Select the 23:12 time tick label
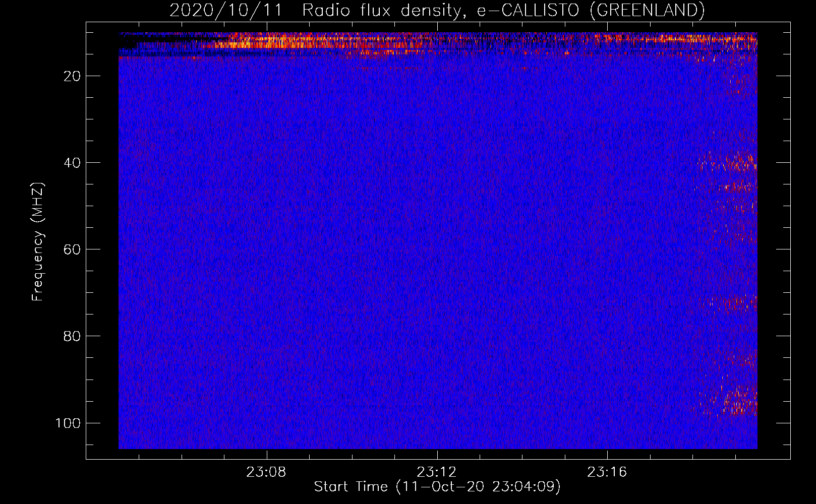The image size is (816, 504). [437, 472]
